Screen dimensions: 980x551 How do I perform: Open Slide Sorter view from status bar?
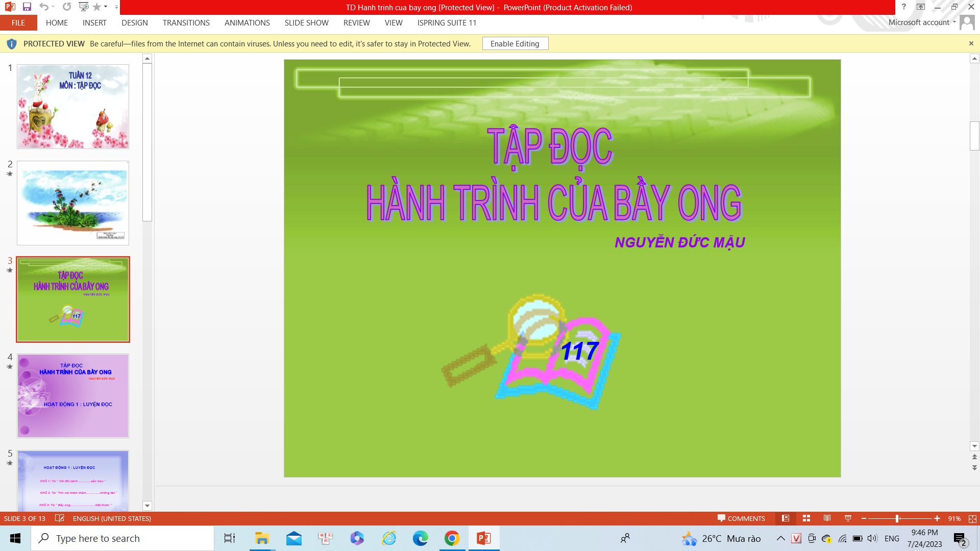(806, 518)
